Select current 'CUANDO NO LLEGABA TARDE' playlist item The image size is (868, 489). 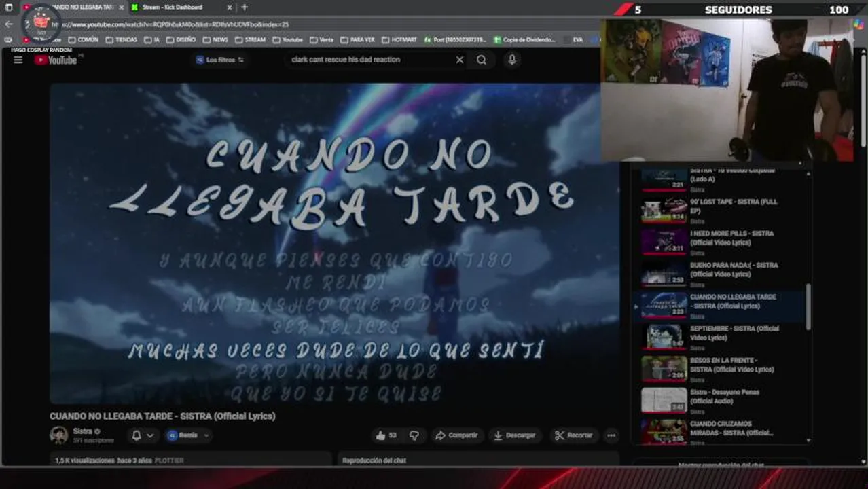click(721, 306)
